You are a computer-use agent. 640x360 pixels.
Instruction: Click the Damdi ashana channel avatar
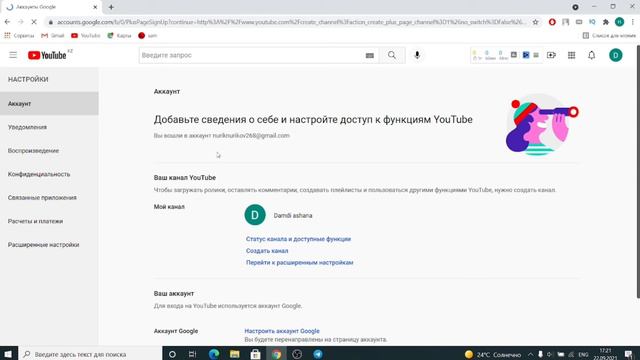tap(255, 215)
